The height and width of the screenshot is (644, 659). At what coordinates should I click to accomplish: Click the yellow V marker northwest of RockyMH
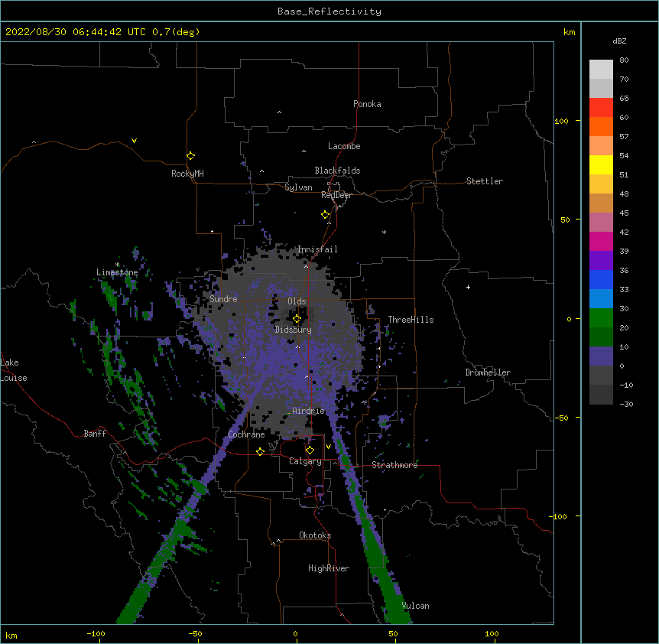(134, 141)
